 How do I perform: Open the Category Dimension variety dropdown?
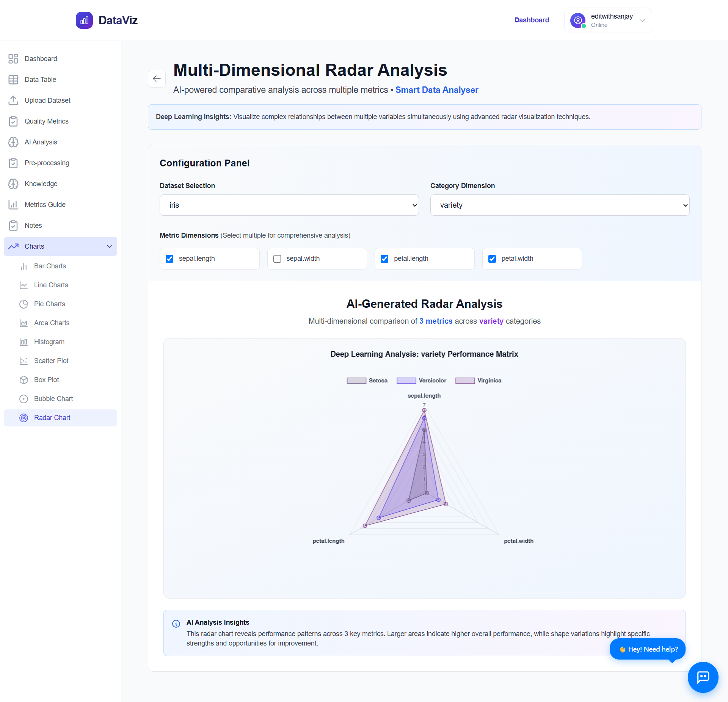coord(560,205)
